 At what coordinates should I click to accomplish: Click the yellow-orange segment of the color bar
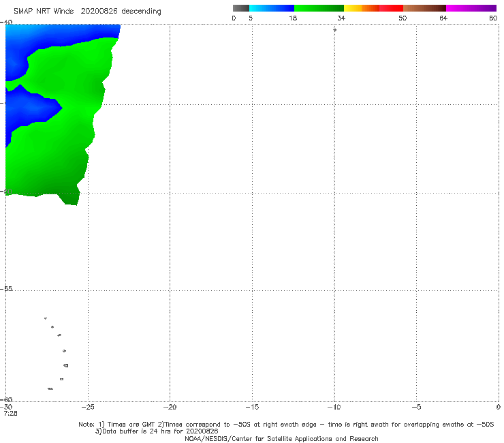361,8
